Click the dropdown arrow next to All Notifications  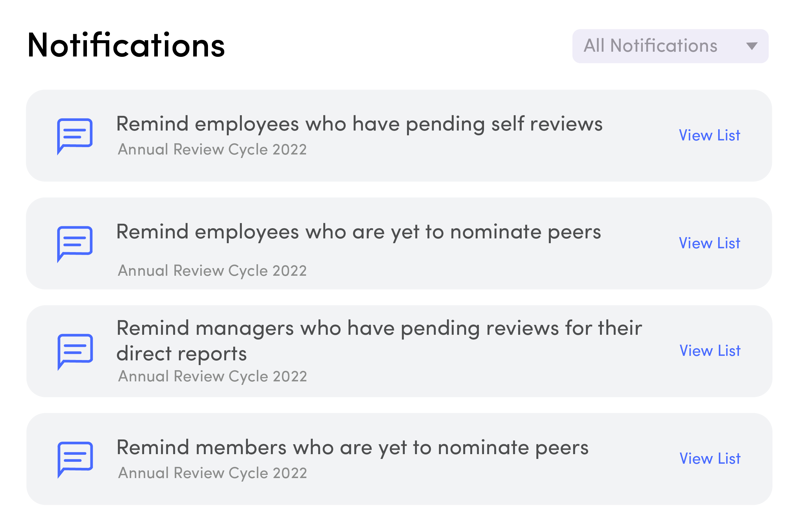click(751, 46)
